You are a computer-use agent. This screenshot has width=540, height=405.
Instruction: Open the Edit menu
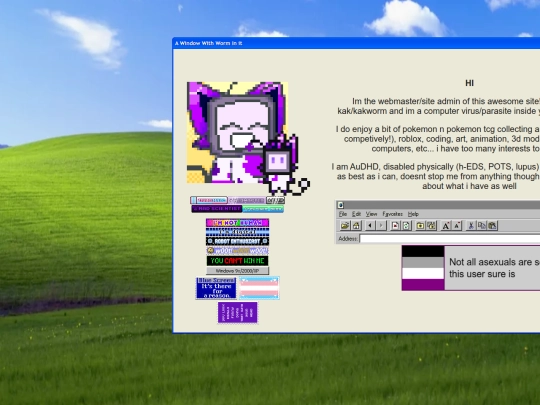coord(356,214)
